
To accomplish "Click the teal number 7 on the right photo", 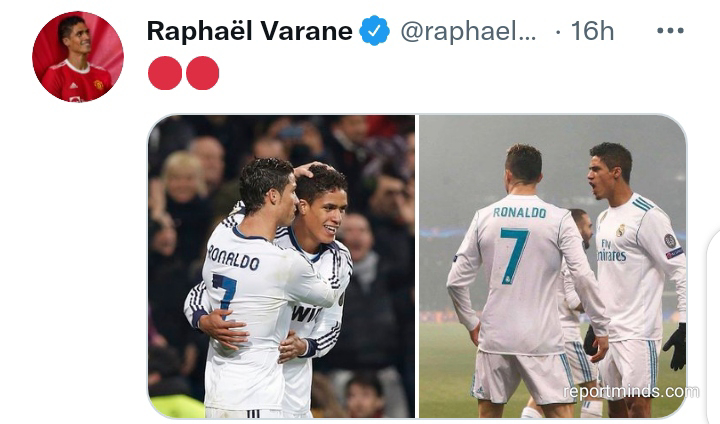I will pyautogui.click(x=514, y=255).
